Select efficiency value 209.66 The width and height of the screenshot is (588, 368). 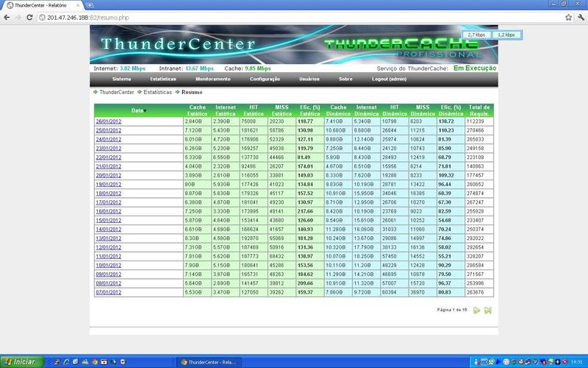coord(305,283)
